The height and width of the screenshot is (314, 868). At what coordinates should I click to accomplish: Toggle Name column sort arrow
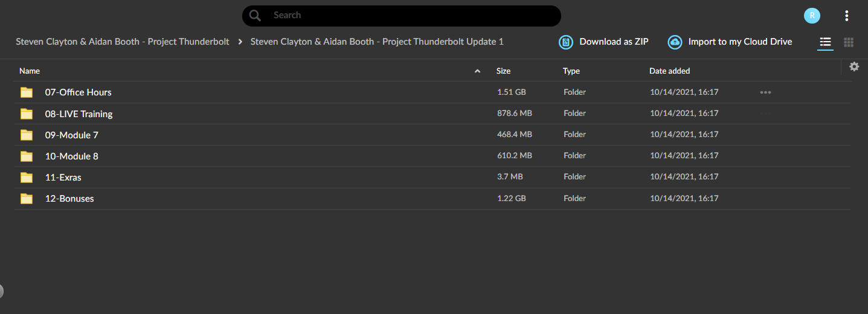477,71
